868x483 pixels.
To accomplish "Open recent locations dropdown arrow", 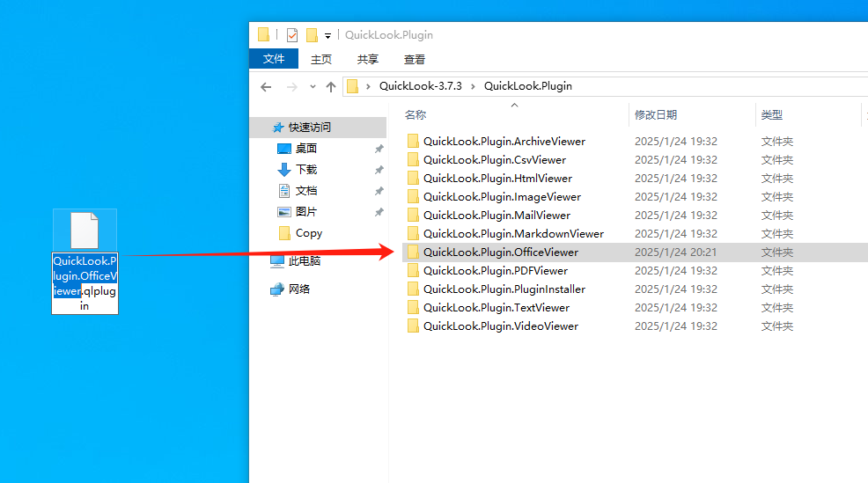I will click(313, 87).
